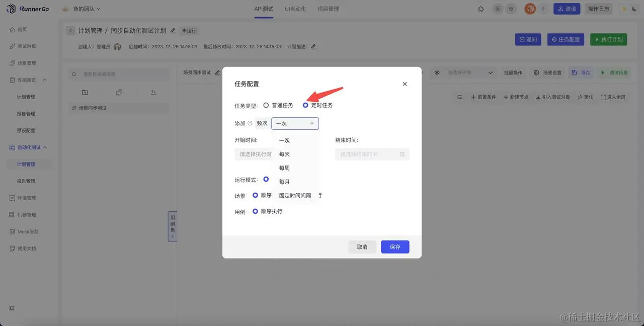Click 取消 in the dialog
The image size is (644, 326).
tap(362, 247)
